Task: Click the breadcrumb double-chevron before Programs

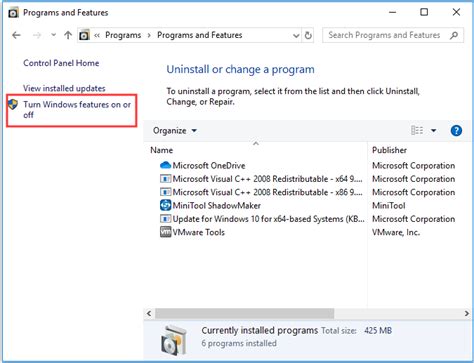Action: pos(97,35)
